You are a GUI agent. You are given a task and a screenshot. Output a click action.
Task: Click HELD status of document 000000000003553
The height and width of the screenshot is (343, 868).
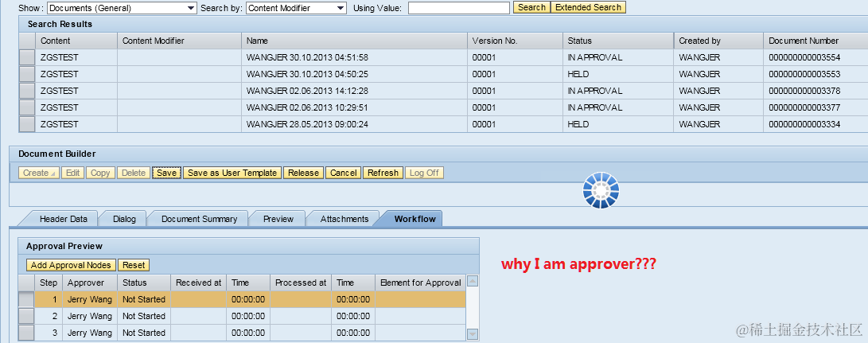(x=578, y=74)
